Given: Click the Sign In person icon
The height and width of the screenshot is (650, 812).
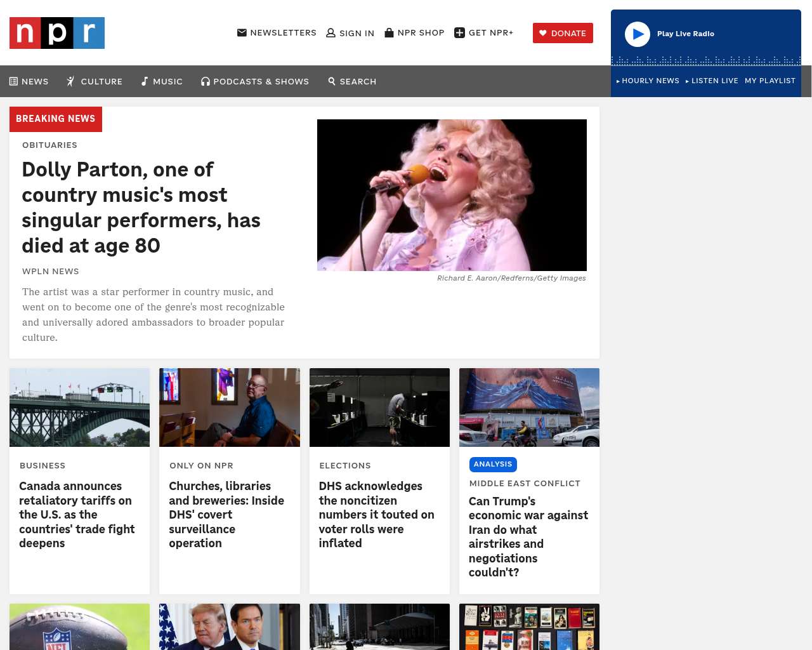Looking at the screenshot, I should (x=331, y=33).
